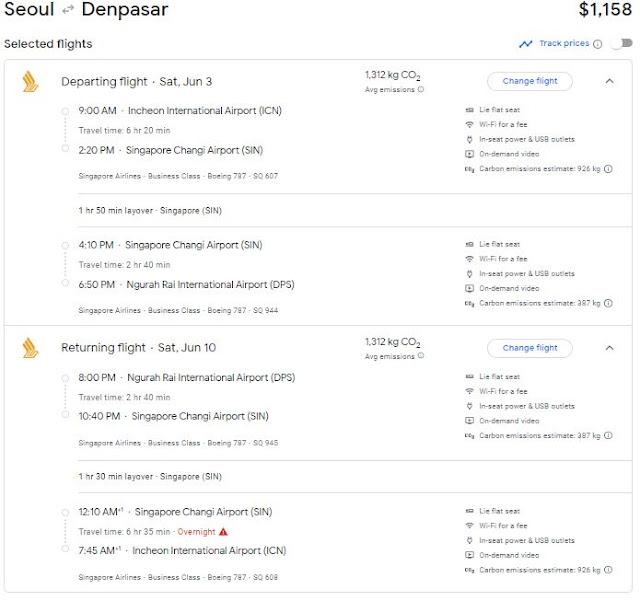Open departing flight Avg emissions info icon
640x601 pixels.
coord(421,90)
